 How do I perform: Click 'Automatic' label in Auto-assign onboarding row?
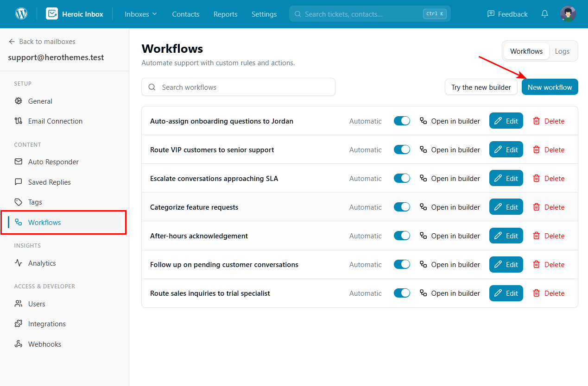[x=366, y=121]
